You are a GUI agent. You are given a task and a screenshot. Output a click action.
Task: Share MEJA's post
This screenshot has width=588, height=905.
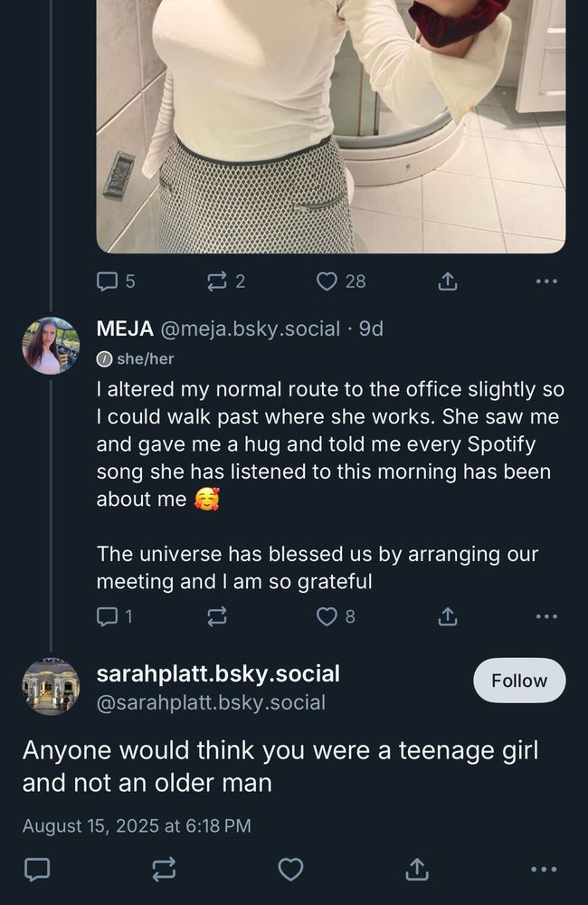tap(447, 616)
